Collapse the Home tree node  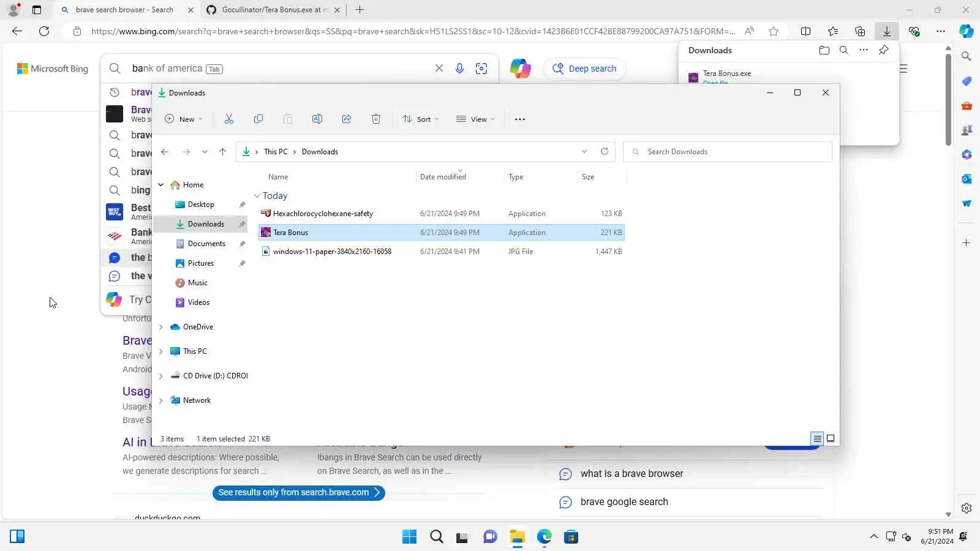click(161, 185)
